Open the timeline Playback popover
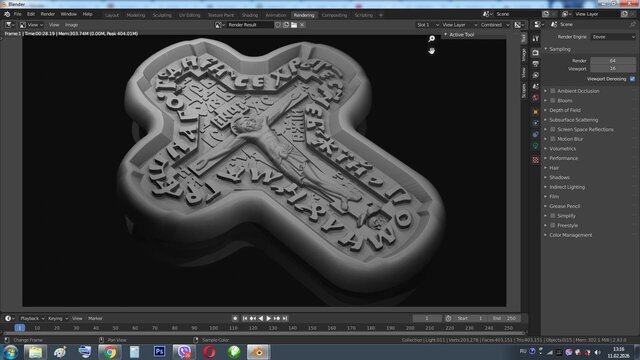The image size is (640, 360). point(32,318)
